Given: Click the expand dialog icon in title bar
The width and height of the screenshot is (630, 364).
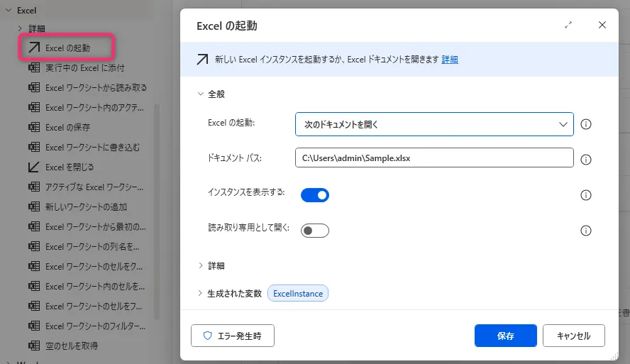Looking at the screenshot, I should 568,25.
